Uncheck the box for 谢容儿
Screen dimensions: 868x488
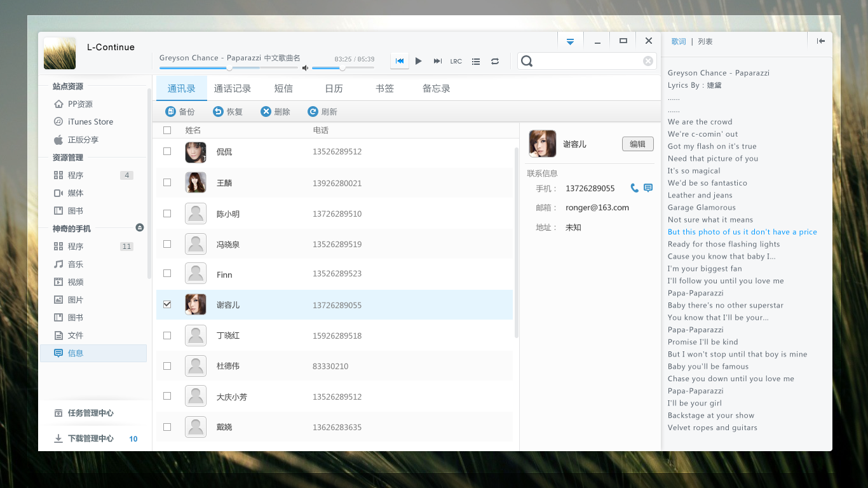pos(167,304)
